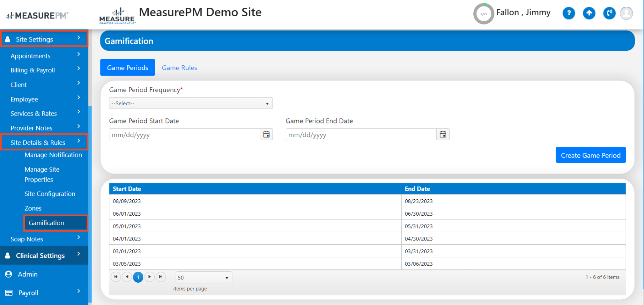The width and height of the screenshot is (644, 305).
Task: Expand the Services & Rates submenu
Action: tap(79, 112)
